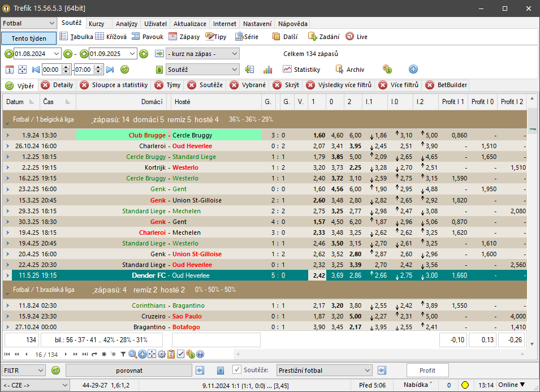The height and width of the screenshot is (392, 540).
Task: Click the blue question mark icon beside porovnat
Action: (221, 371)
